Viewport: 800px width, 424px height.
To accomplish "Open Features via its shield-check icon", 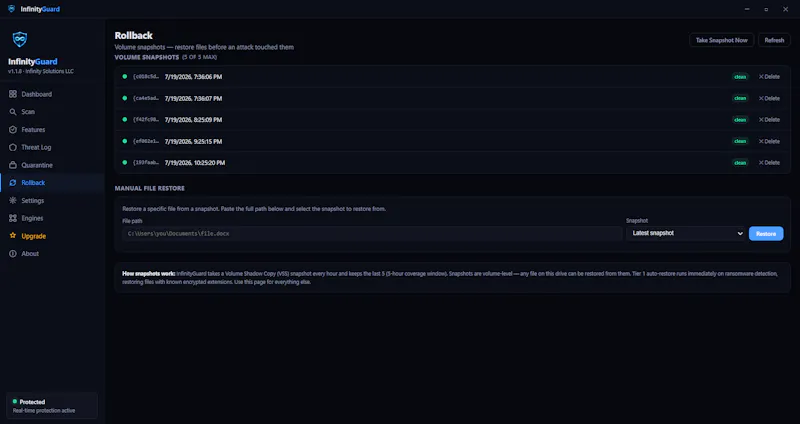I will coord(13,130).
